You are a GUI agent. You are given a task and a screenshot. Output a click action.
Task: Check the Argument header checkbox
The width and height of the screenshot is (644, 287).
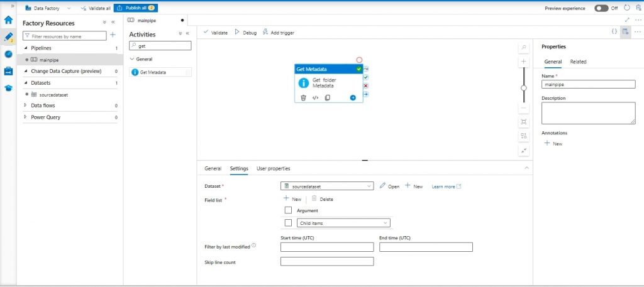(288, 210)
